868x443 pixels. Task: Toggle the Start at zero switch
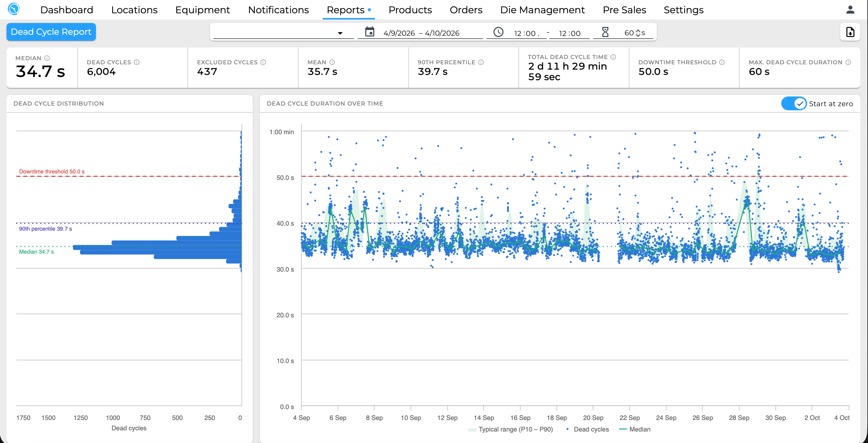pos(794,104)
